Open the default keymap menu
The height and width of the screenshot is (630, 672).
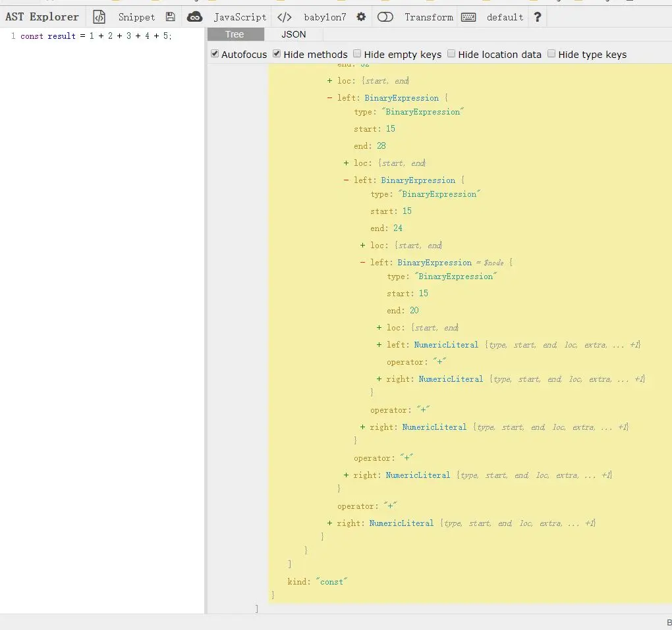tap(505, 17)
